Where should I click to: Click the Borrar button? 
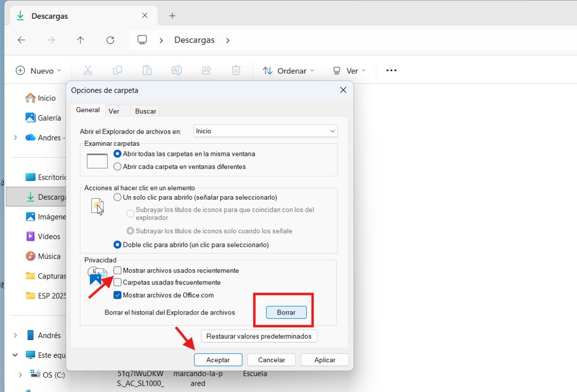[286, 312]
